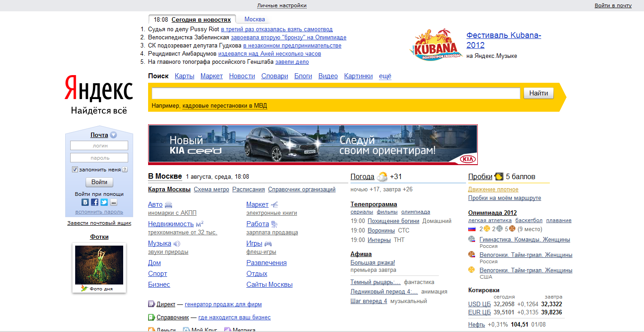Screen dimensions: 644x332
Task: Toggle the запомнить меня checkbox
Action: (x=75, y=170)
